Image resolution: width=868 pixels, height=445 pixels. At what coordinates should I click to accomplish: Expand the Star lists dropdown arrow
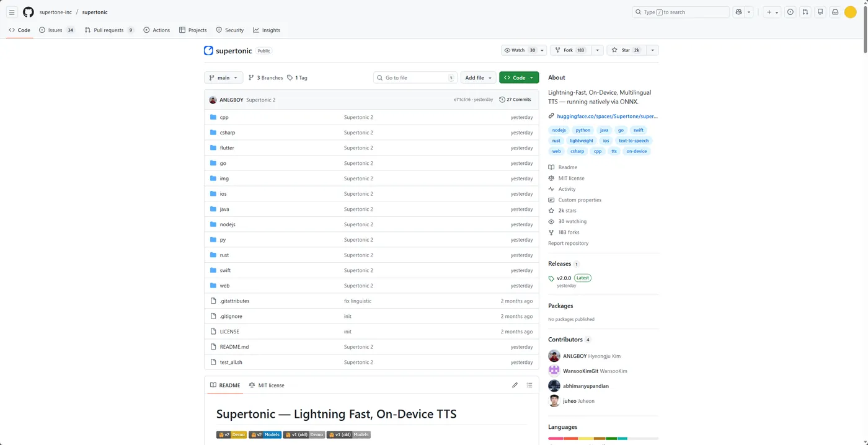pyautogui.click(x=652, y=50)
